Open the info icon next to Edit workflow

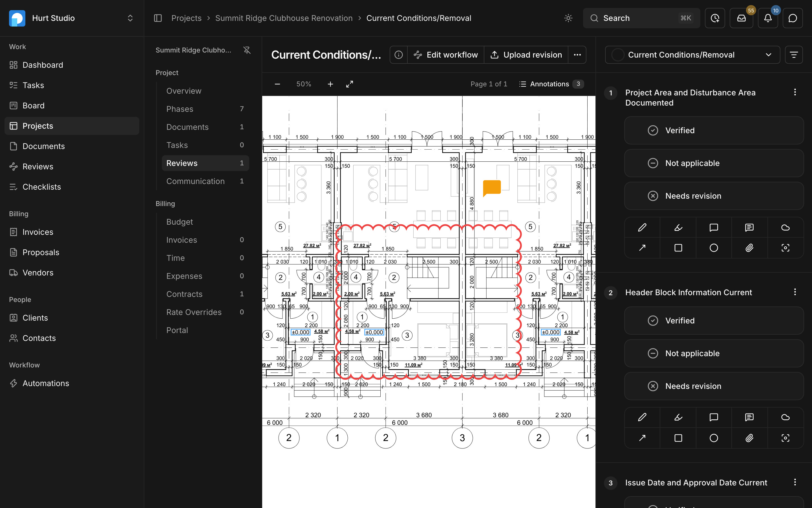(399, 55)
